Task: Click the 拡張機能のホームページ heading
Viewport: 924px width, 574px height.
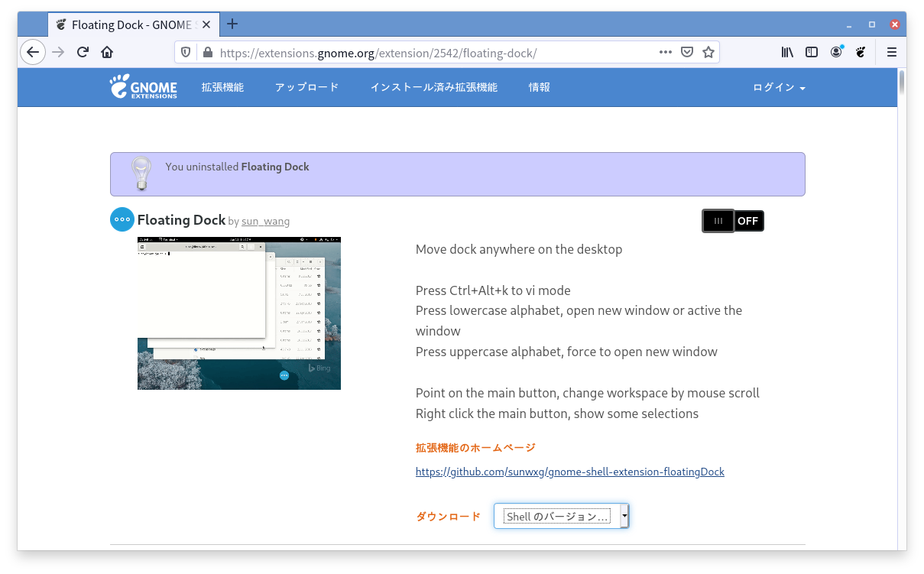Action: tap(475, 448)
